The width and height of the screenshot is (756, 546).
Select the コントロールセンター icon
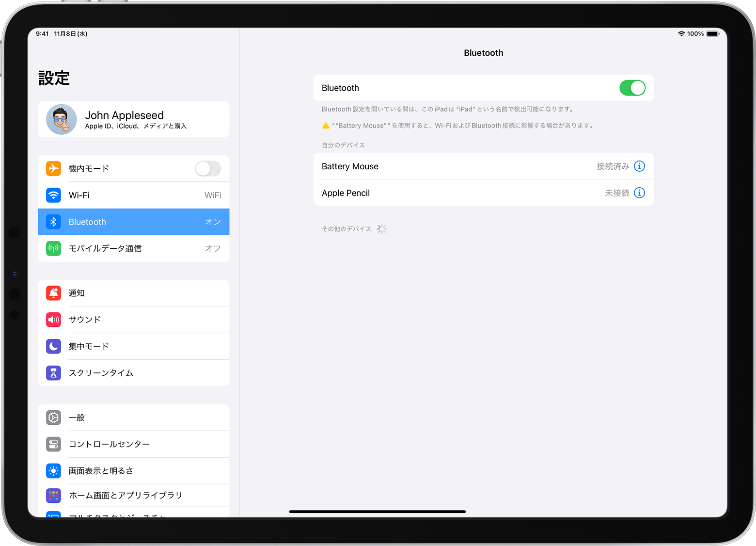[x=53, y=444]
